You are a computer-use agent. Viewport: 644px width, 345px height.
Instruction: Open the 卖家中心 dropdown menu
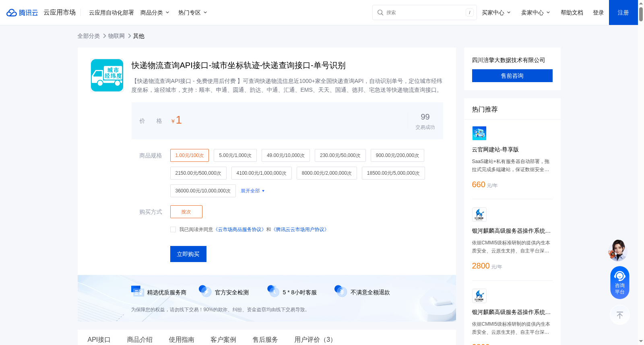pos(536,12)
